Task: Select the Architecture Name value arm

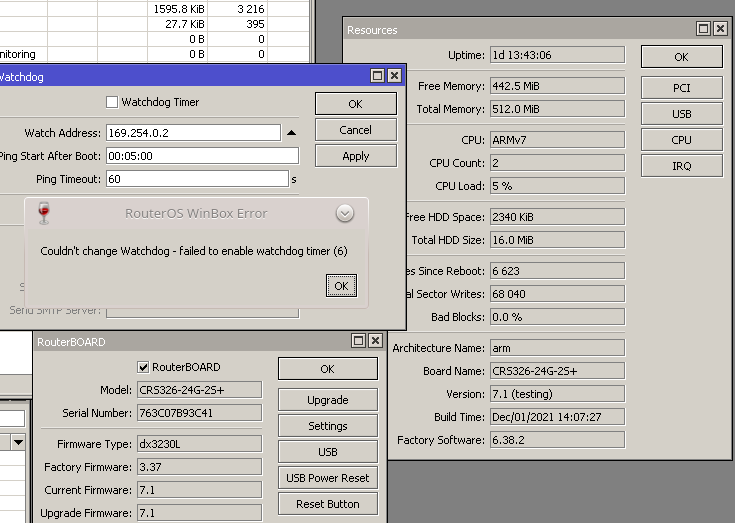Action: pyautogui.click(x=557, y=348)
